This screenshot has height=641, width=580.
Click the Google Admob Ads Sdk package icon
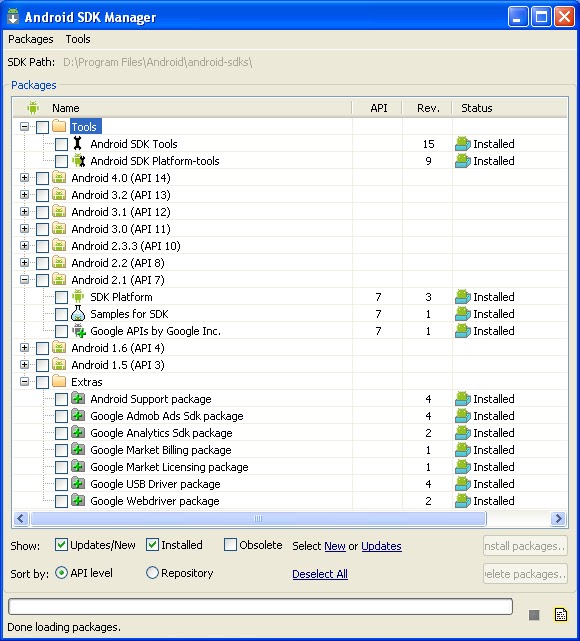pyautogui.click(x=78, y=415)
